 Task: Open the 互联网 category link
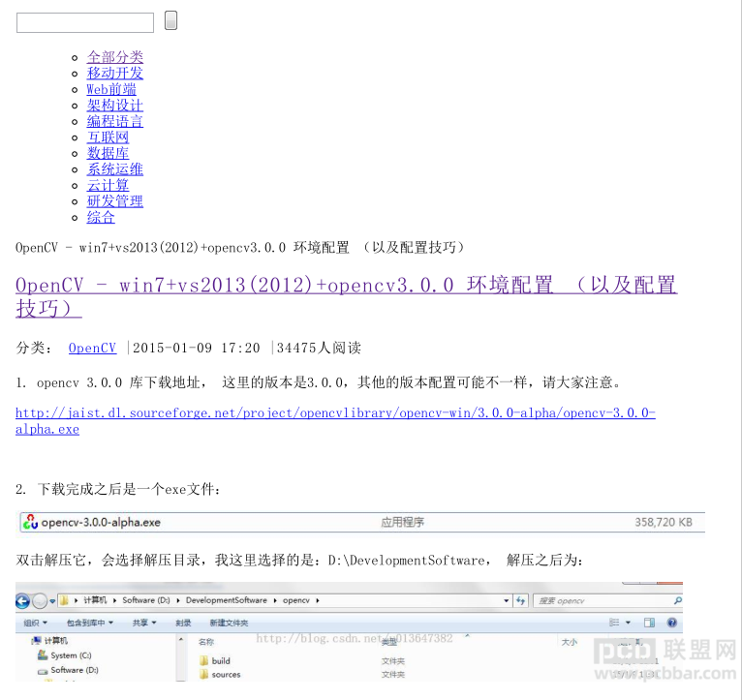[x=108, y=137]
